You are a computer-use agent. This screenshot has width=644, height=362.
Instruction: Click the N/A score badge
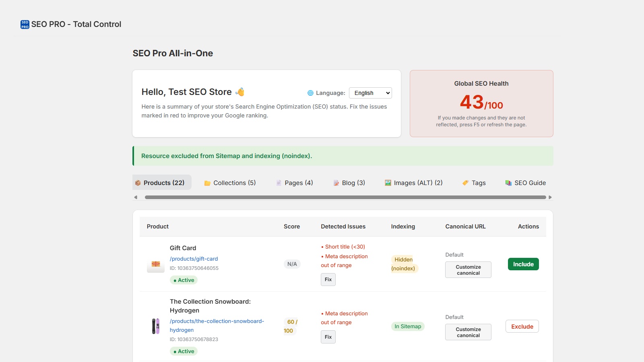pos(292,264)
